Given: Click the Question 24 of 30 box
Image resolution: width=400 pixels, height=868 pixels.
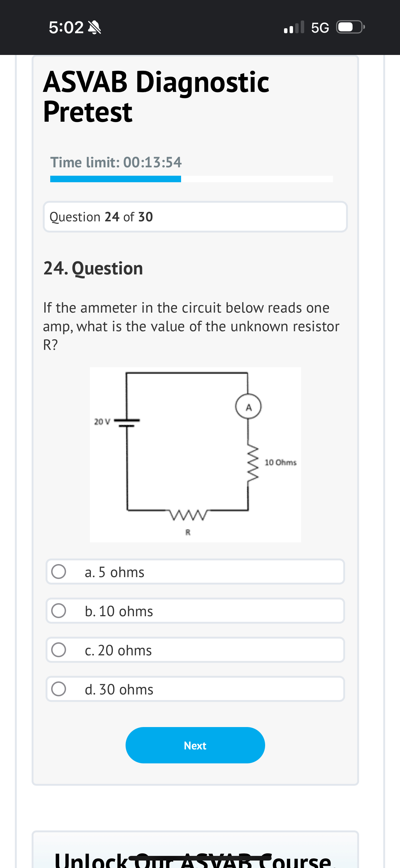Looking at the screenshot, I should 195,217.
